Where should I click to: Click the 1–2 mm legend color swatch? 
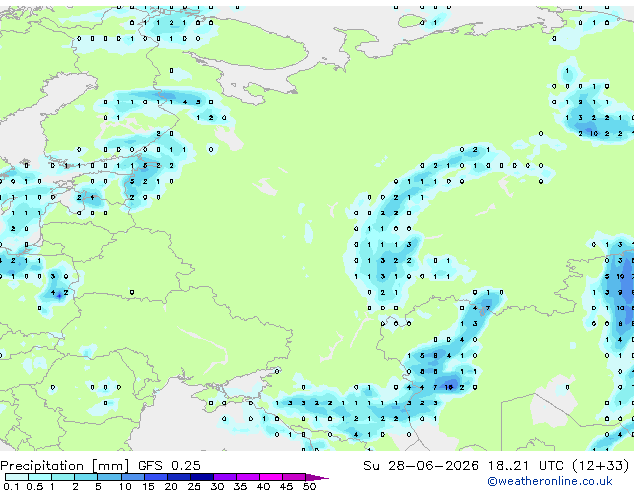[x=63, y=477]
